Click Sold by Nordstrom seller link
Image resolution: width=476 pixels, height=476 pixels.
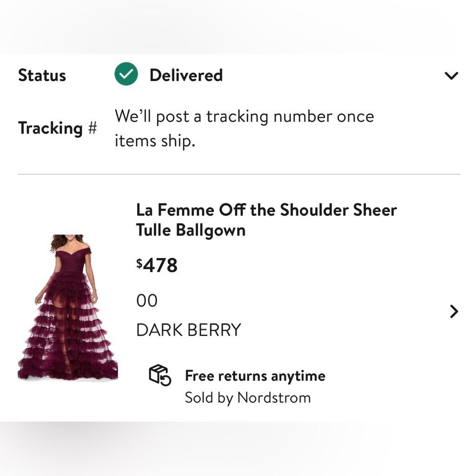247,397
